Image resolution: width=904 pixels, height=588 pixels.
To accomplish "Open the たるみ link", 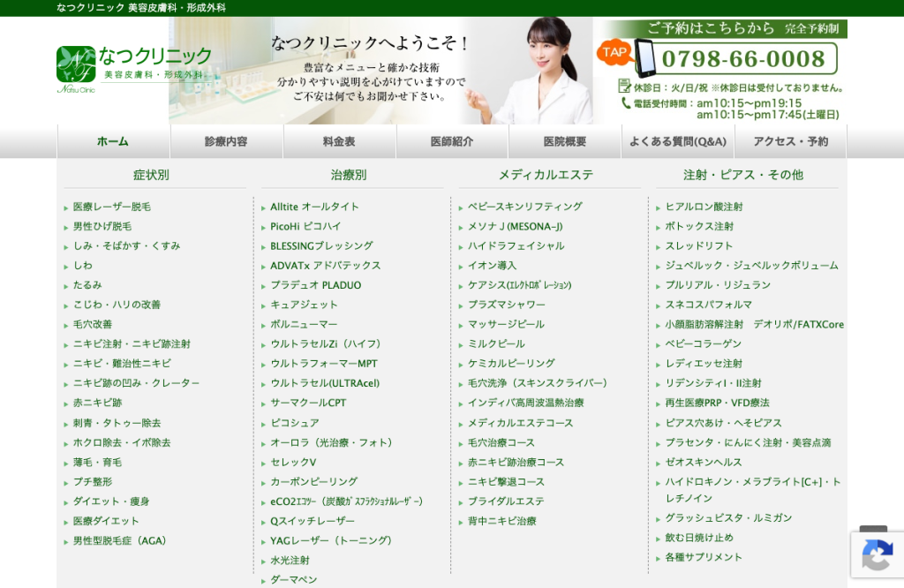I will [x=87, y=285].
